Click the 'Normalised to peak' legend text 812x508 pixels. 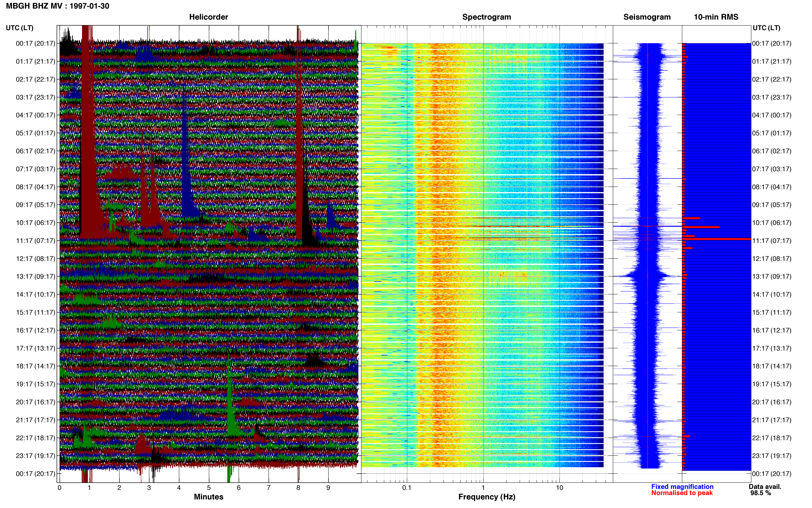tap(682, 493)
